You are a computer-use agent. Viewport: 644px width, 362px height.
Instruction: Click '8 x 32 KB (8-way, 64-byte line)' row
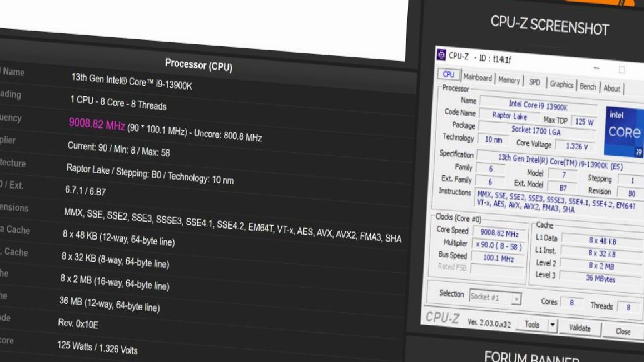click(x=115, y=260)
